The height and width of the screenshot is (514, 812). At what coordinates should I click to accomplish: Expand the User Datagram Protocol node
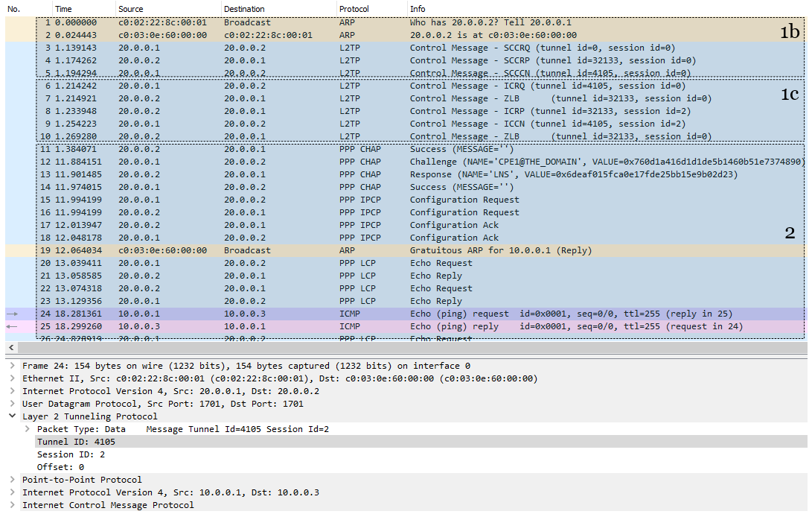coord(12,404)
